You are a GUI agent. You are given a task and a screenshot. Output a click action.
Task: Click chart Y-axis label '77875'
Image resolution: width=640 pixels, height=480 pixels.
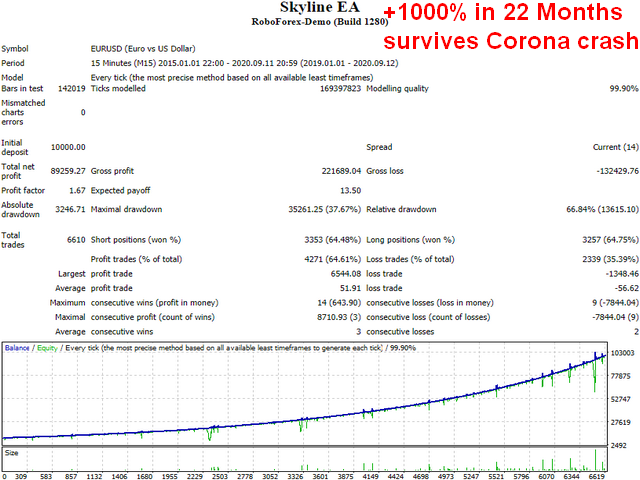tap(621, 376)
